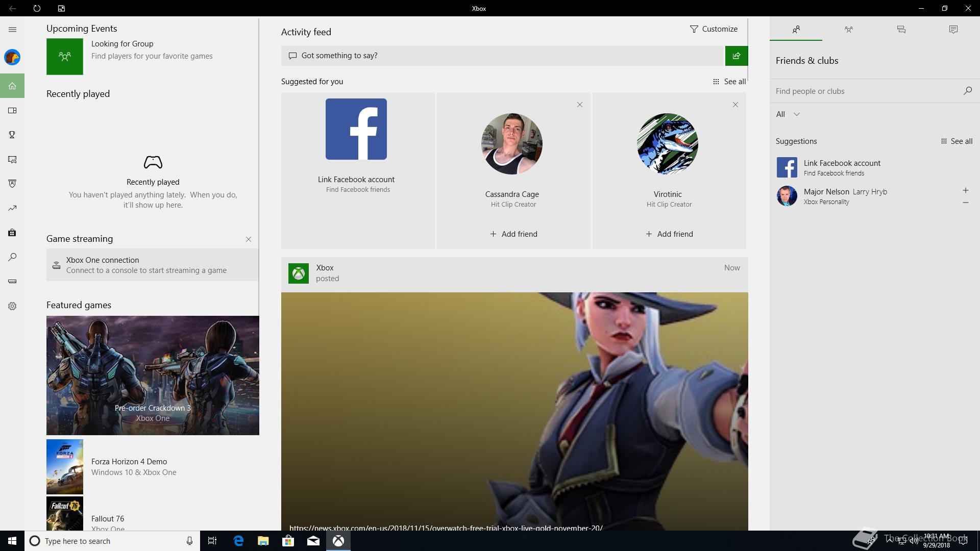Click the Find people or clubs field
The width and height of the screenshot is (980, 551).
coord(865,91)
